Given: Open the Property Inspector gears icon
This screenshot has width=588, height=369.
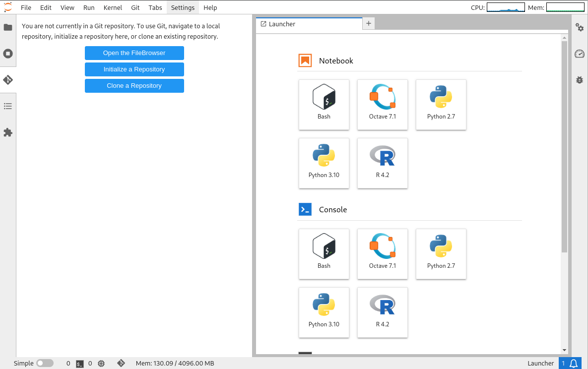Looking at the screenshot, I should pyautogui.click(x=580, y=27).
